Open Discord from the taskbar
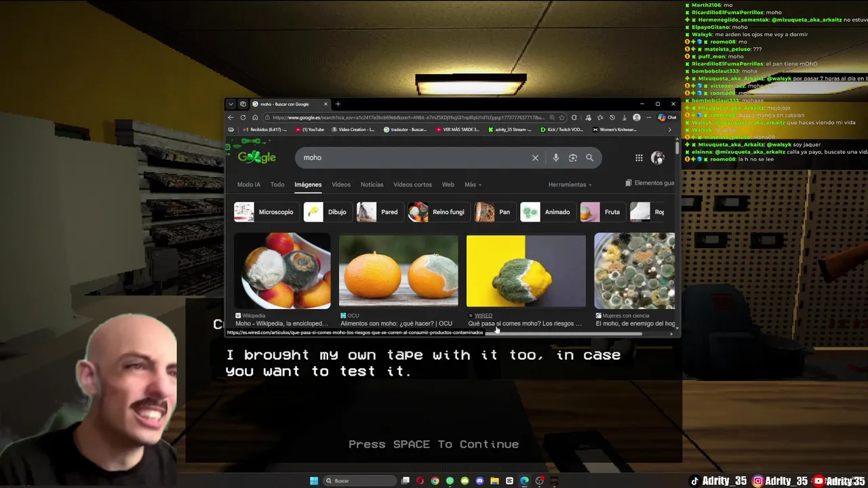Screen dimensions: 868x488 coord(479,481)
